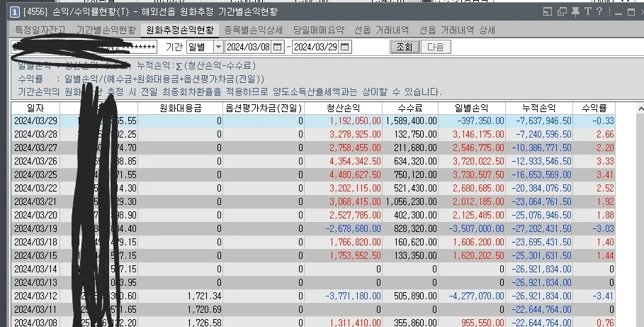The height and width of the screenshot is (327, 644).
Task: Click the 조회 search button
Action: coord(405,47)
